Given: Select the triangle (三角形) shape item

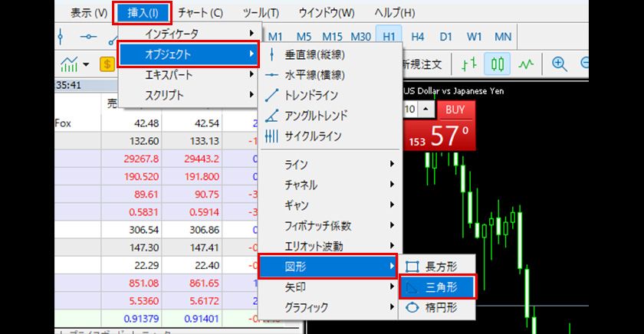Looking at the screenshot, I should click(x=436, y=287).
